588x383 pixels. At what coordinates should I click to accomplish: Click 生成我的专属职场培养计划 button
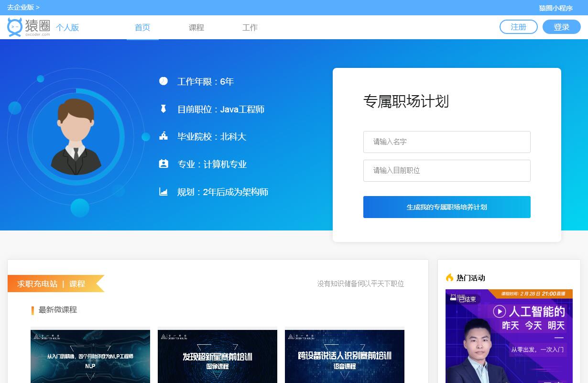446,207
